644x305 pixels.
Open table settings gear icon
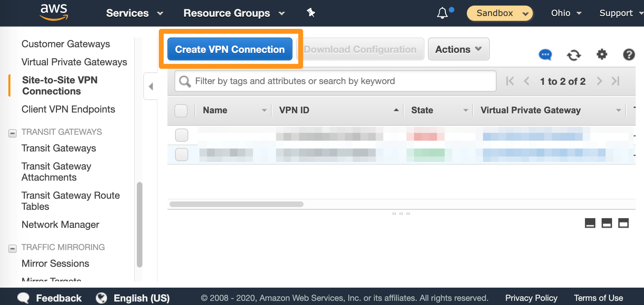click(602, 55)
